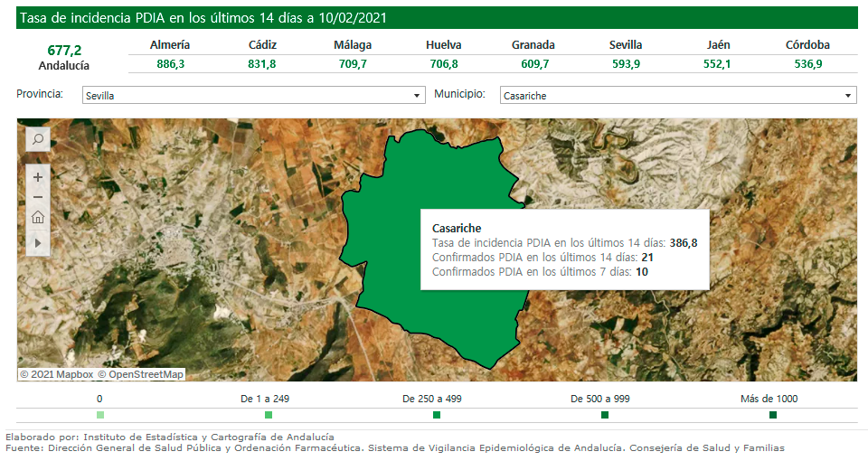Screen dimensions: 868x461
Task: Select the '0' legend color square
Action: pos(99,415)
